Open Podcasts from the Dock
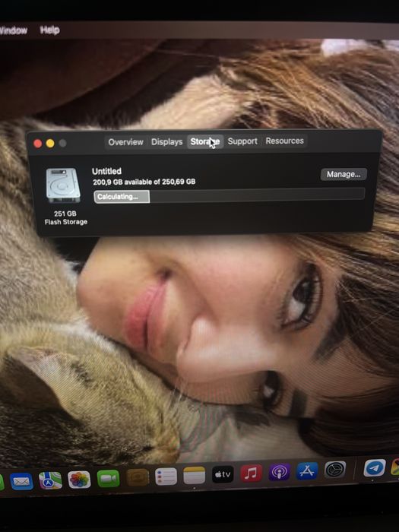 tap(279, 472)
